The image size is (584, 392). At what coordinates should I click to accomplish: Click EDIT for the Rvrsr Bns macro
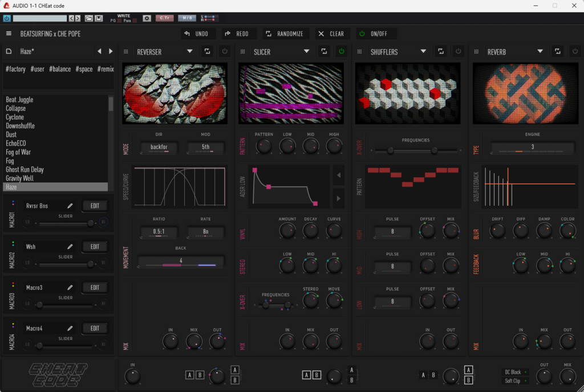(95, 206)
